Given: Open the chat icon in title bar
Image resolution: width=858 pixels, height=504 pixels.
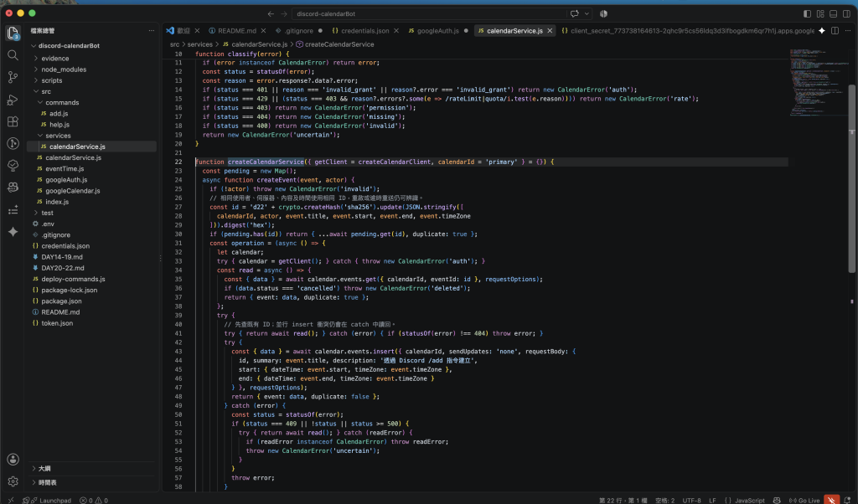Looking at the screenshot, I should pyautogui.click(x=575, y=13).
